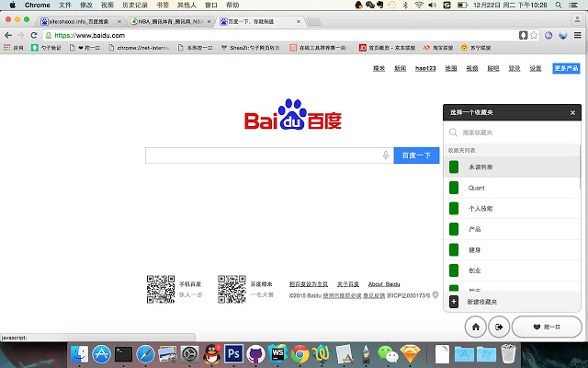Screen dimensions: 588x368
Task: Click the magnifier icon in the folder search
Action: click(453, 132)
